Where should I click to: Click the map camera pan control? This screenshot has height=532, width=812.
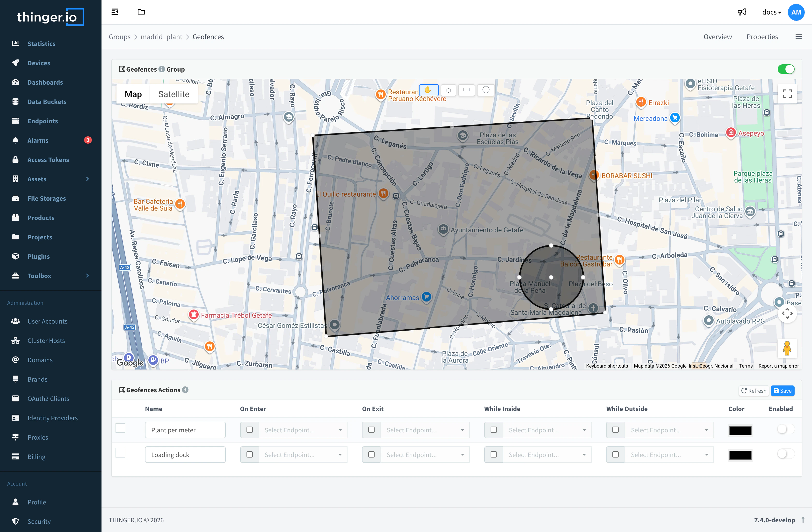tap(787, 313)
